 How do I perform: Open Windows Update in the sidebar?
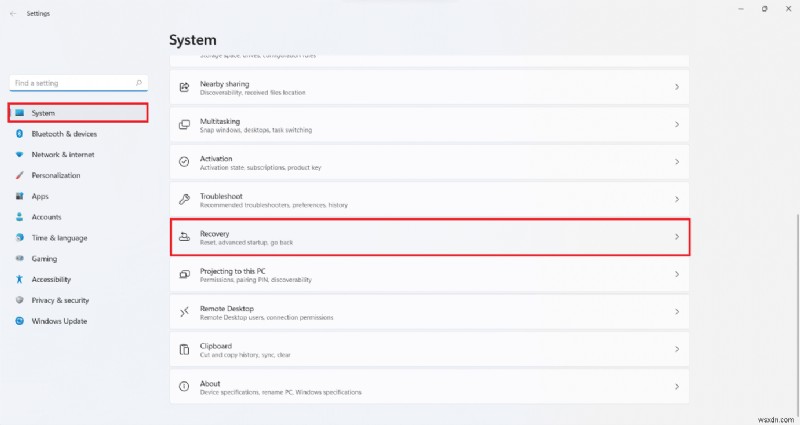point(58,321)
